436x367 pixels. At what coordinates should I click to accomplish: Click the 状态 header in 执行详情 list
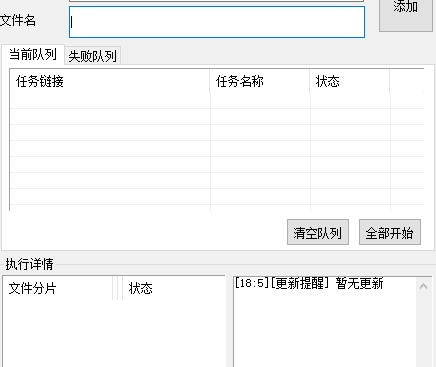pyautogui.click(x=173, y=288)
